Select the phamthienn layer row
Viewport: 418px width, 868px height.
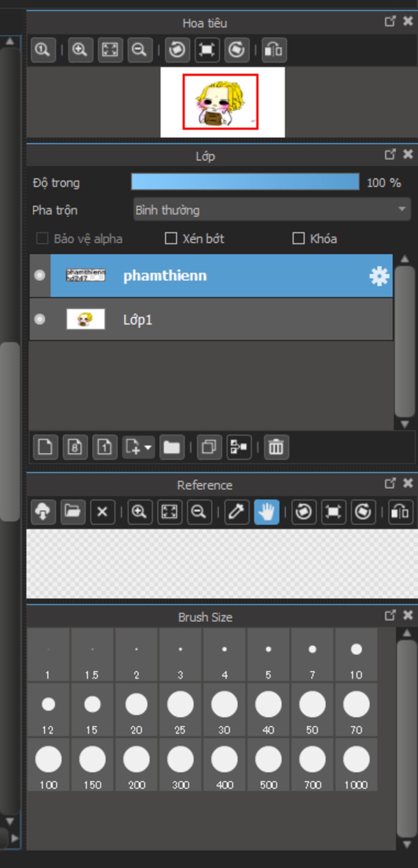pyautogui.click(x=211, y=276)
